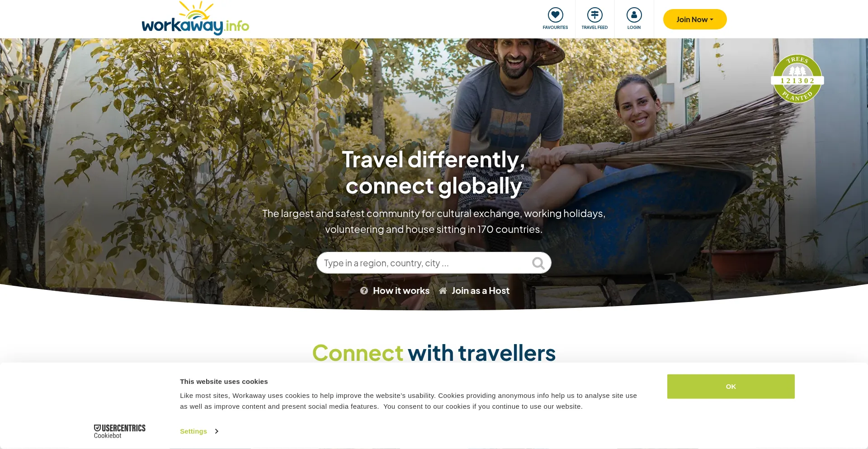
Task: Click the search magnifier icon
Action: pyautogui.click(x=538, y=263)
